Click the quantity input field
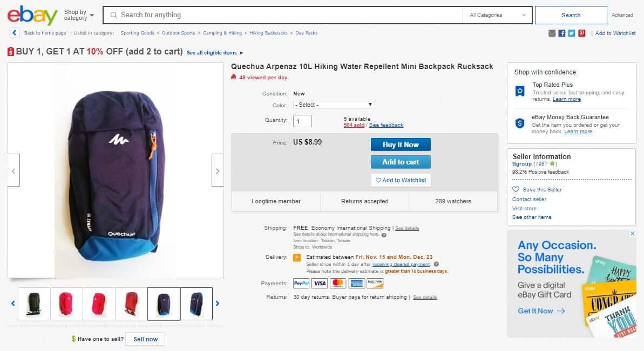This screenshot has width=644, height=351. [x=302, y=121]
